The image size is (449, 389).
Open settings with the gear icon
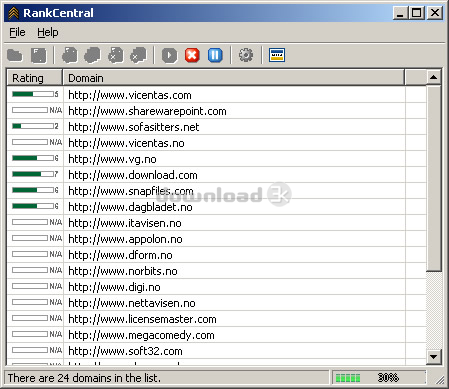coord(246,55)
